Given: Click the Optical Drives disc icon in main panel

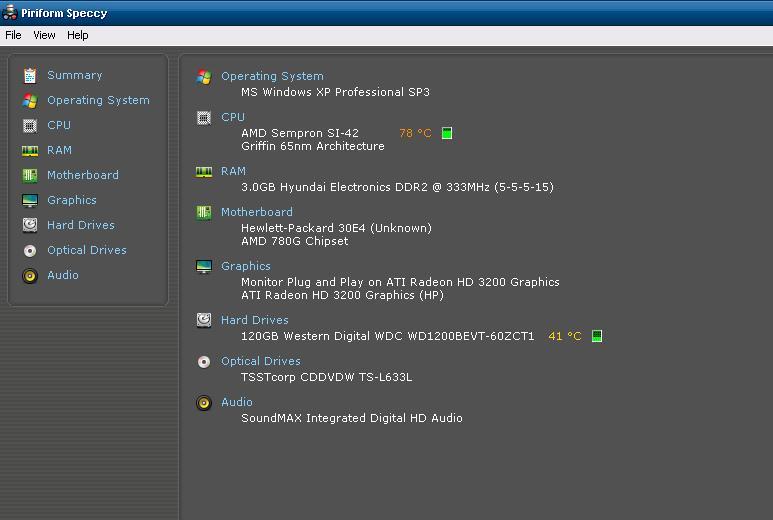Looking at the screenshot, I should tap(204, 362).
